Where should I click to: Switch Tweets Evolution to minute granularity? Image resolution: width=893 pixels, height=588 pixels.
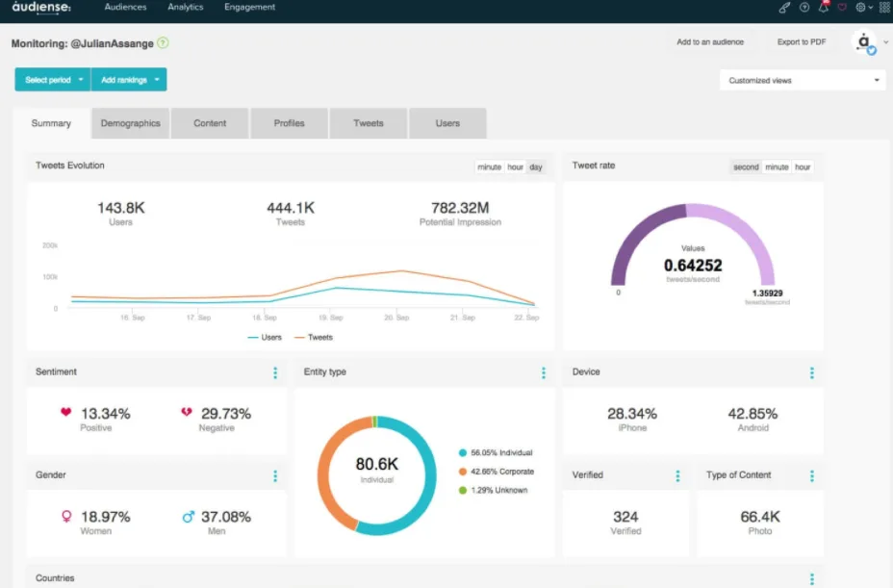point(490,166)
